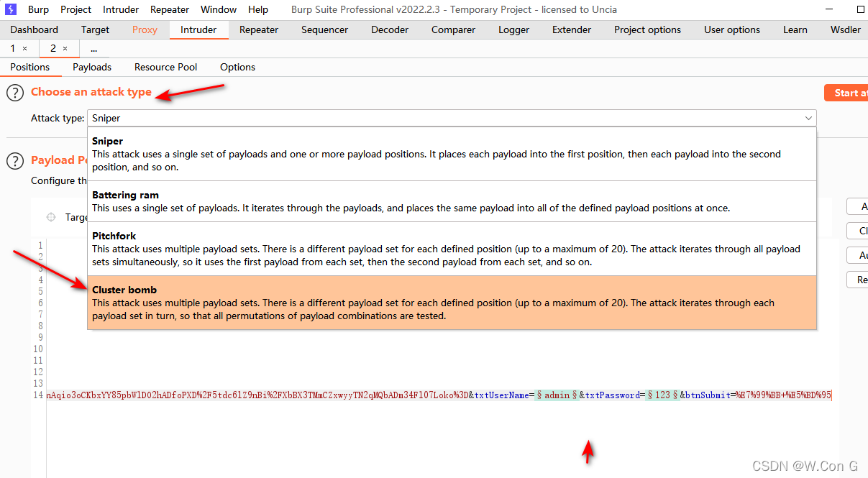Click line number 14 in editor gutter

(x=38, y=395)
